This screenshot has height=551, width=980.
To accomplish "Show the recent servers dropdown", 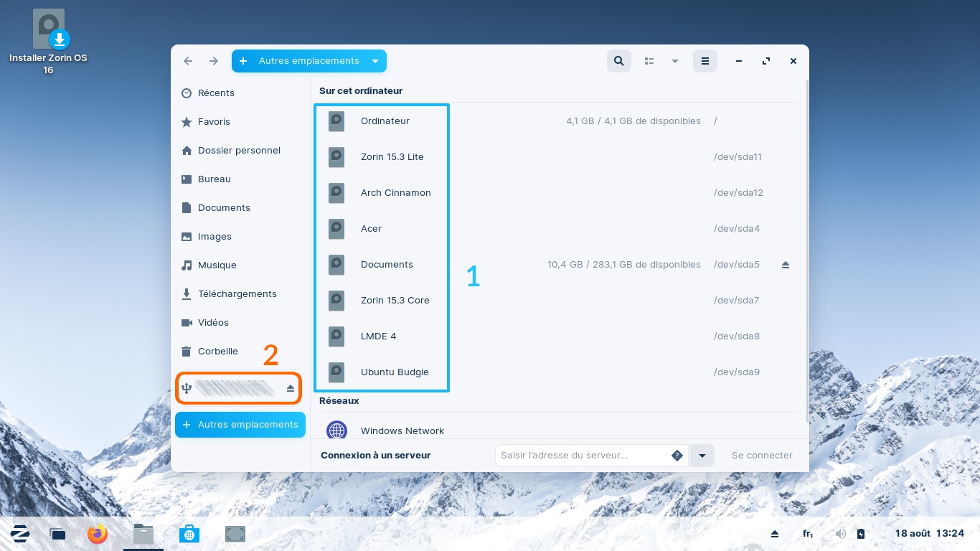I will click(x=702, y=456).
